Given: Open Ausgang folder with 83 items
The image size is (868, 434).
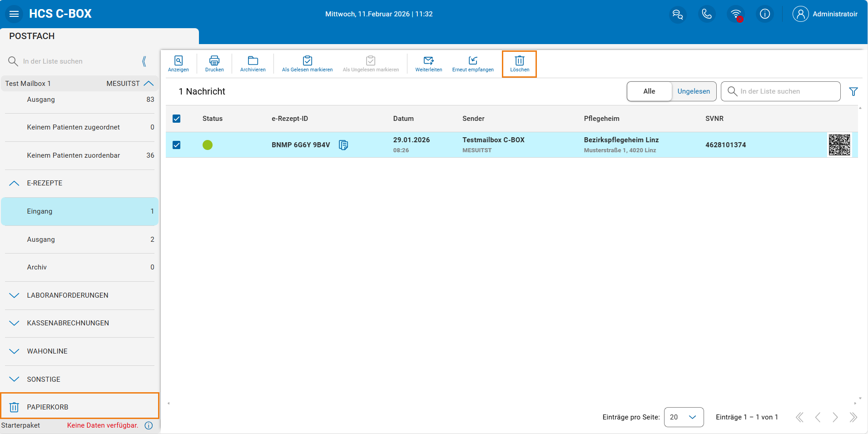Looking at the screenshot, I should click(x=80, y=100).
